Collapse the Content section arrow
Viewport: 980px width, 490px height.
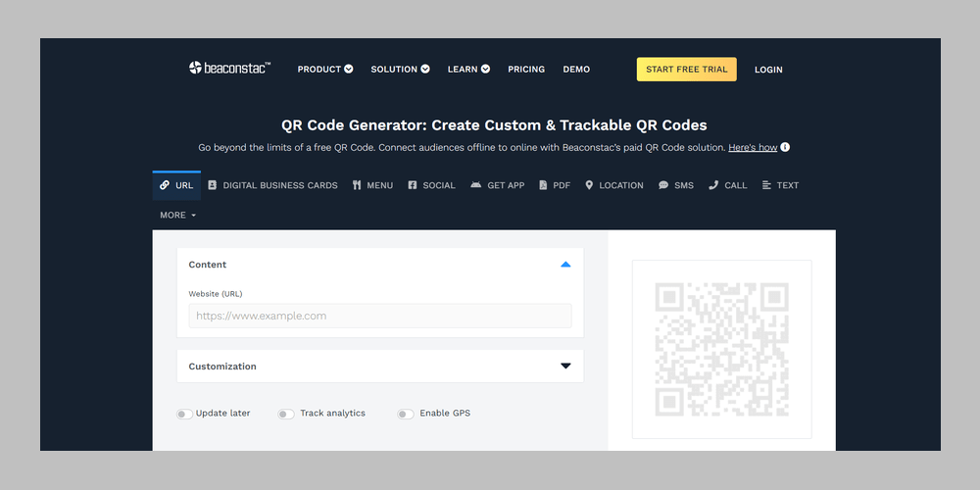click(565, 265)
